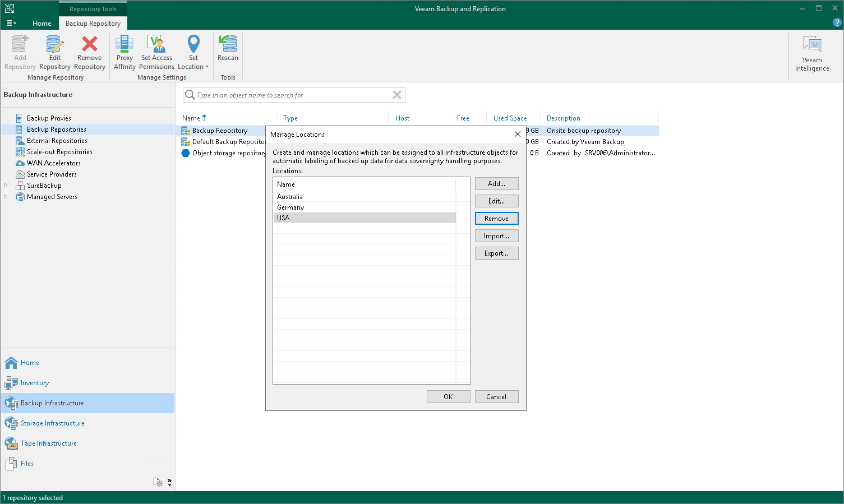Open the help question mark icon

837,23
